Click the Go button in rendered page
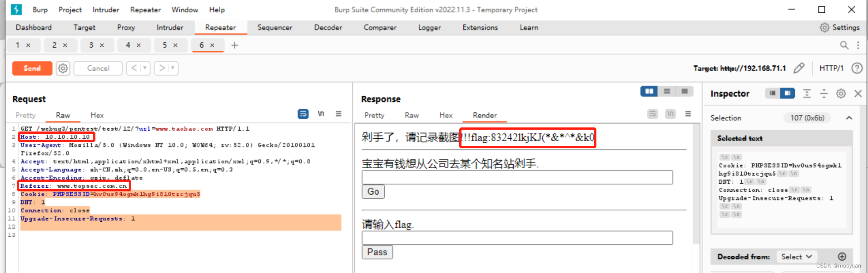 (373, 191)
